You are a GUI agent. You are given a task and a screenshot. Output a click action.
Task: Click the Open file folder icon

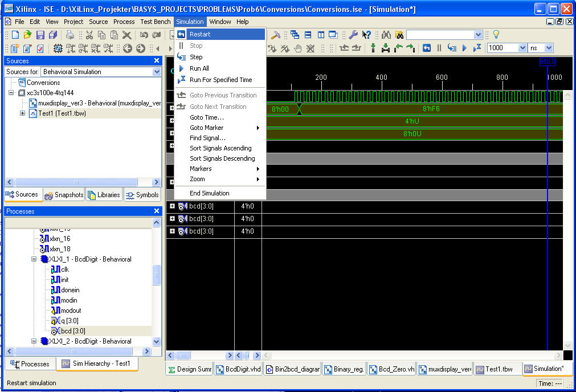[27, 35]
